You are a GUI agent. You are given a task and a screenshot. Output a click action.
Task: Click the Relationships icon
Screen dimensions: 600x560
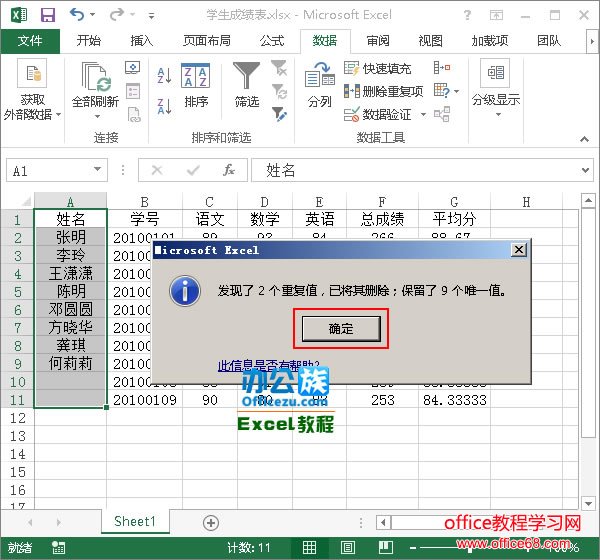[x=442, y=114]
